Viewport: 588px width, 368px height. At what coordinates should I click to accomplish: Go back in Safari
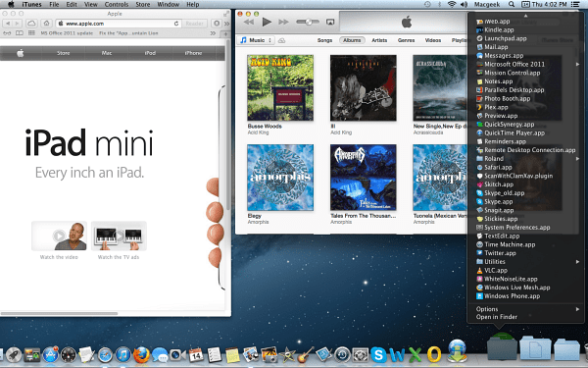tap(8, 24)
